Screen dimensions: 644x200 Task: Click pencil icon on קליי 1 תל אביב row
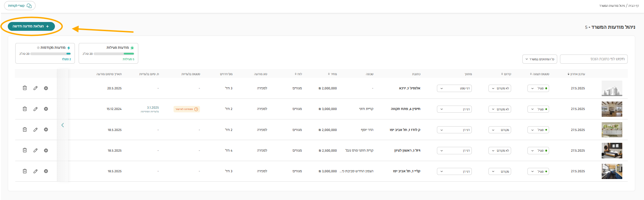click(35, 171)
